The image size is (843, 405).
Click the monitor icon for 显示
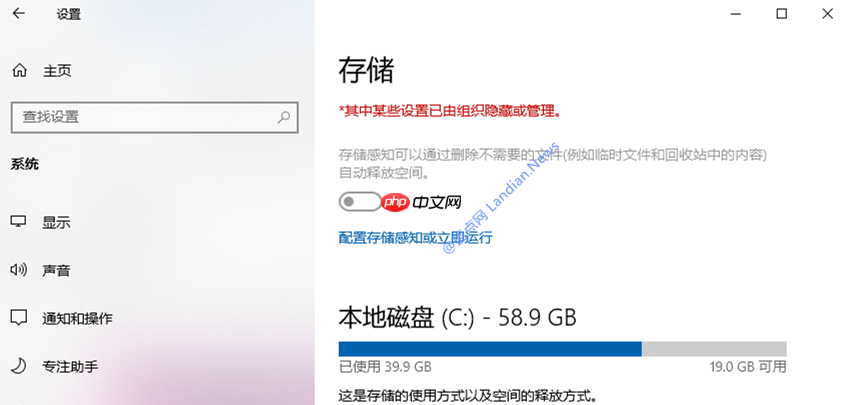click(x=19, y=222)
